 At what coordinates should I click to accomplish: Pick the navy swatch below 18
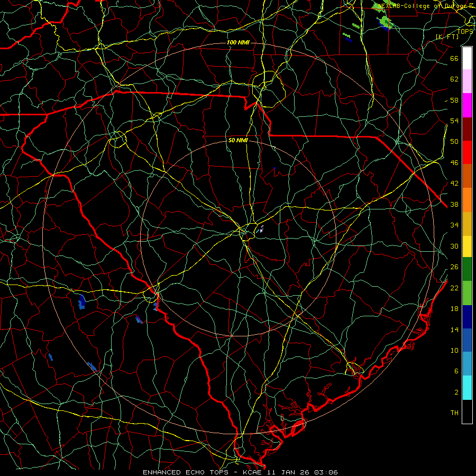click(467, 317)
